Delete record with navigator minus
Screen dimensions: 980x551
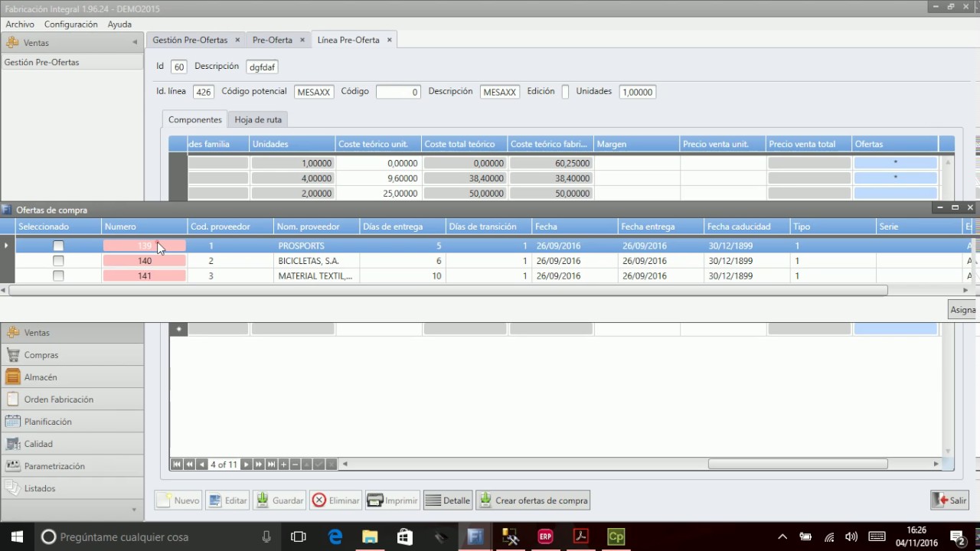295,465
